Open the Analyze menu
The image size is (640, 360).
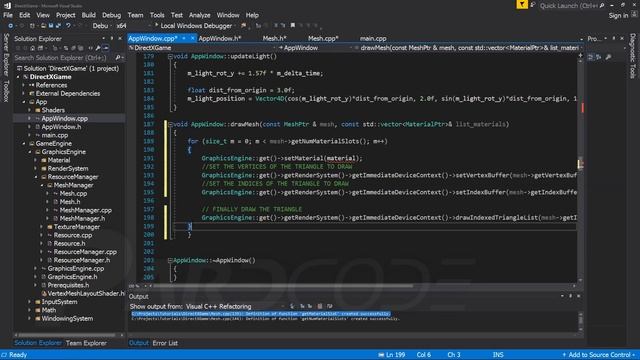click(200, 15)
